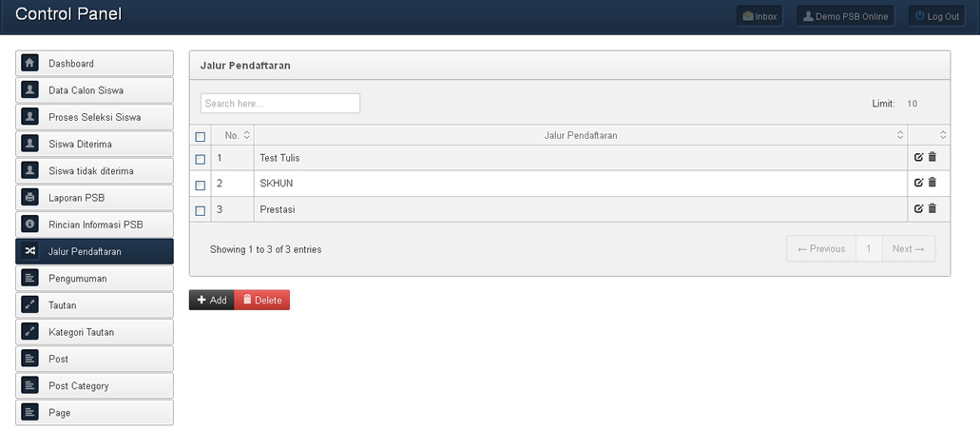Go to the Next page
Screen dimensions: 980x430
[x=908, y=248]
